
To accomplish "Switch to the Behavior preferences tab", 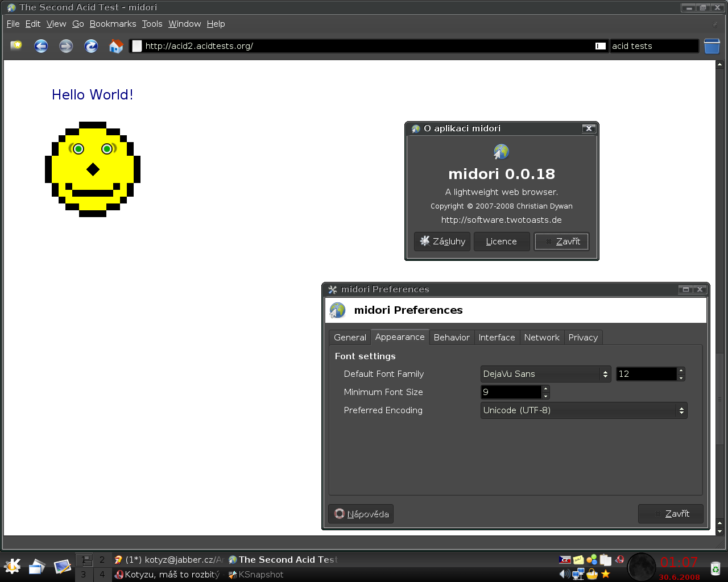I will [x=452, y=338].
